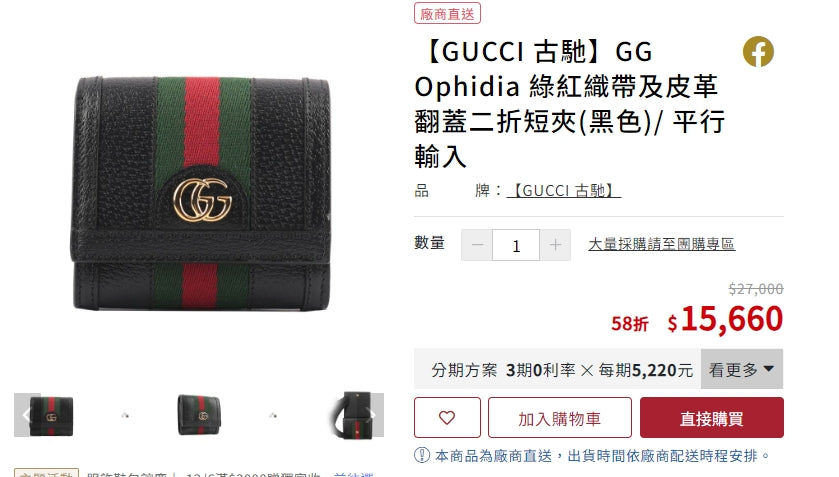
Task: Expand installment plans via 看更多 dropdown
Action: (742, 369)
